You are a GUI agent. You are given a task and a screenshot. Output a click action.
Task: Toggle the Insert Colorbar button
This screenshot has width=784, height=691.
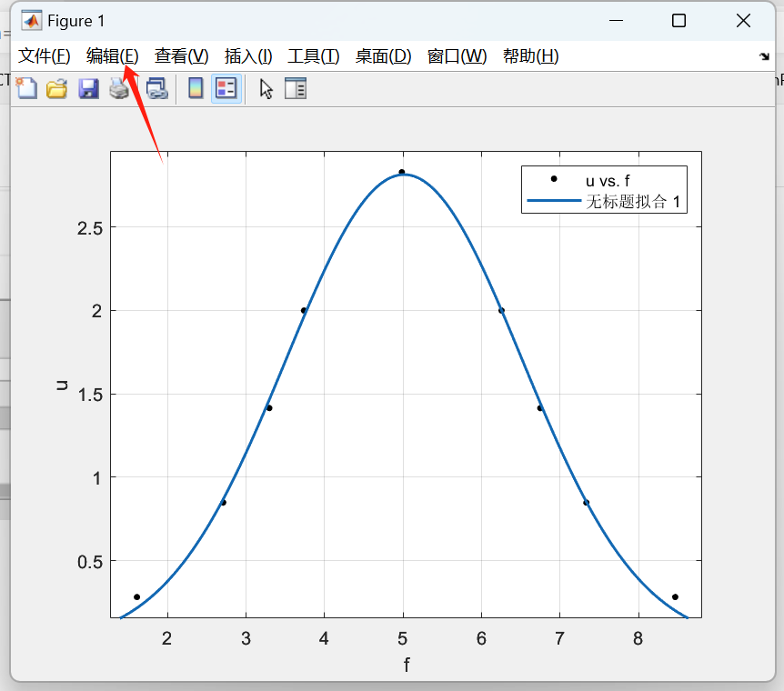coord(196,88)
